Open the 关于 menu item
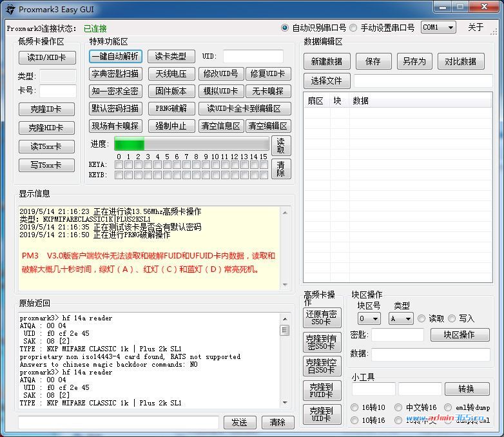 [x=476, y=27]
